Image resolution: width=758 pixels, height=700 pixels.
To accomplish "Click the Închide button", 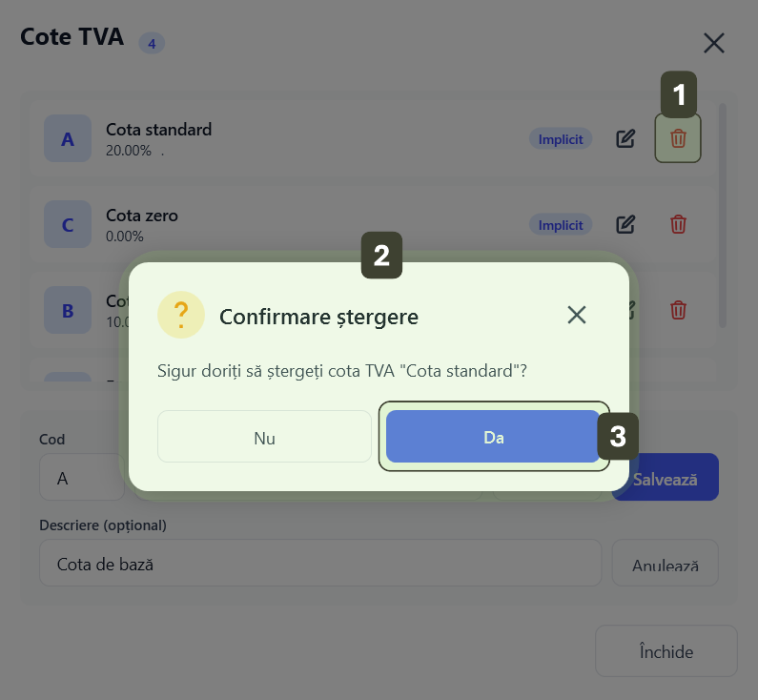I will 666,651.
